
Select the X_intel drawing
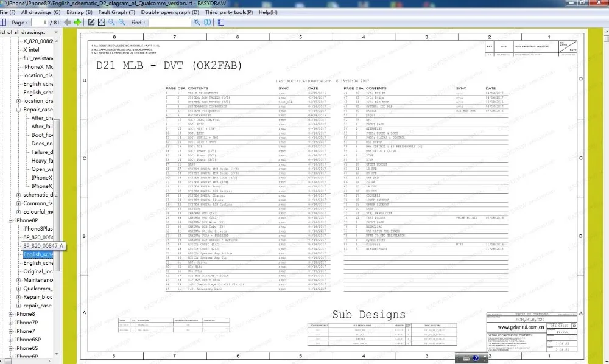(x=31, y=50)
